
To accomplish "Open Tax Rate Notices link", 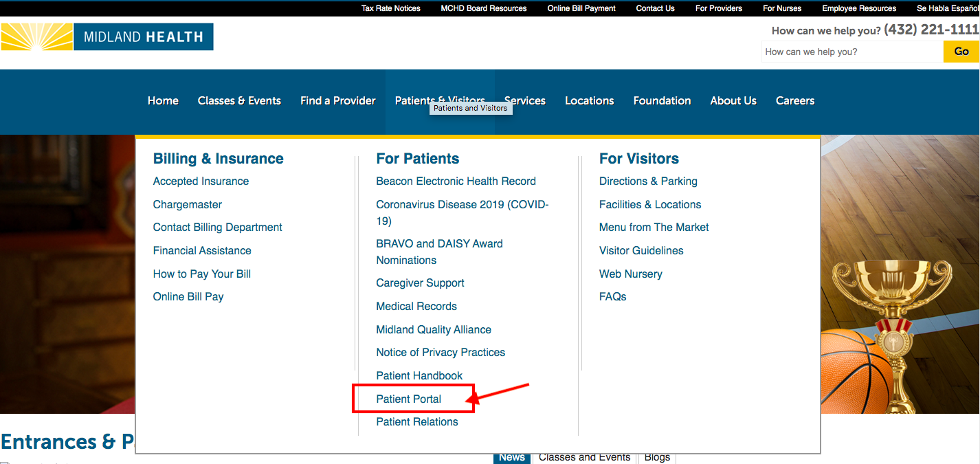I will (x=391, y=8).
